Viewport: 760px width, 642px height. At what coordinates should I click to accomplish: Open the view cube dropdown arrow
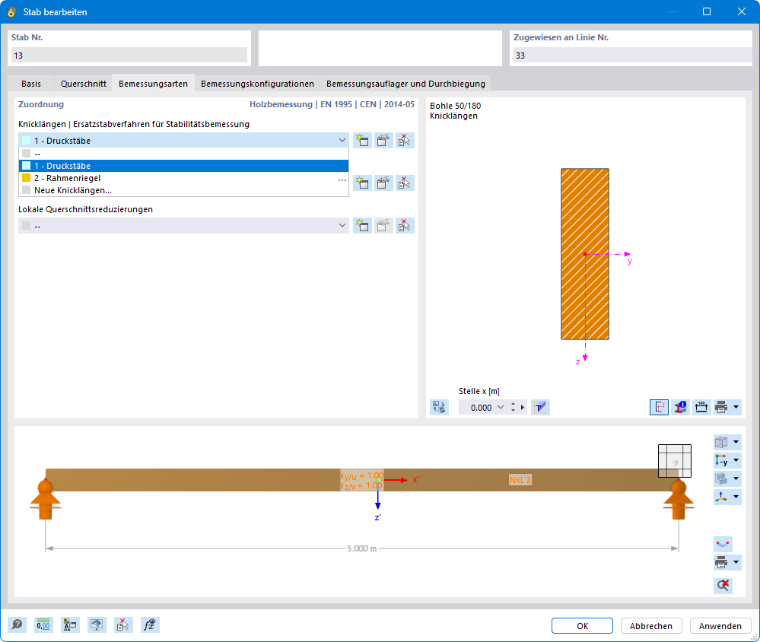tap(736, 442)
